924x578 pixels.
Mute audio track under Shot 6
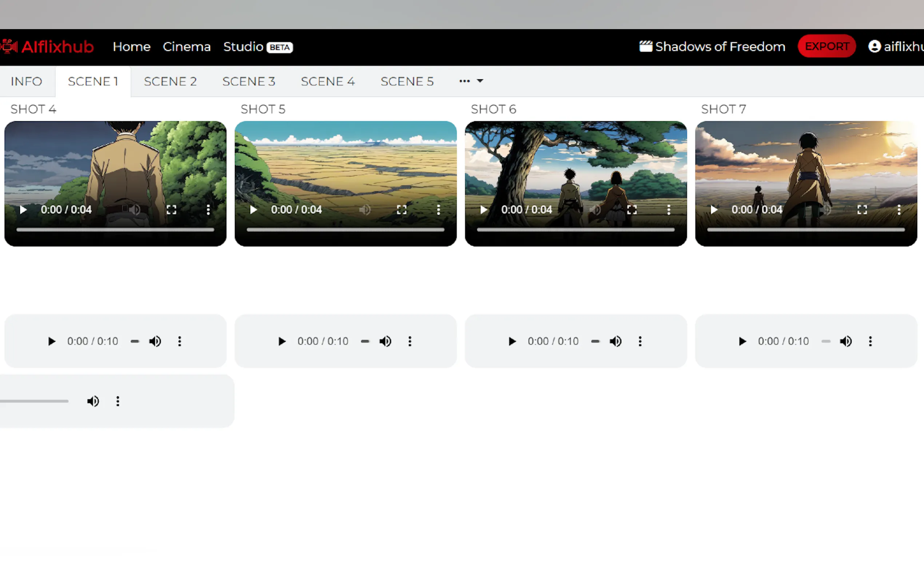coord(616,341)
